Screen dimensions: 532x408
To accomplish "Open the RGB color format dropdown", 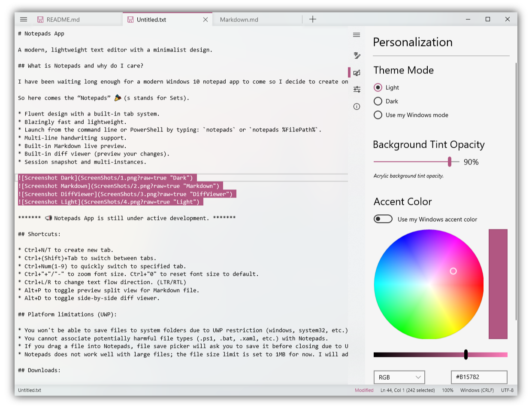I will pos(399,377).
